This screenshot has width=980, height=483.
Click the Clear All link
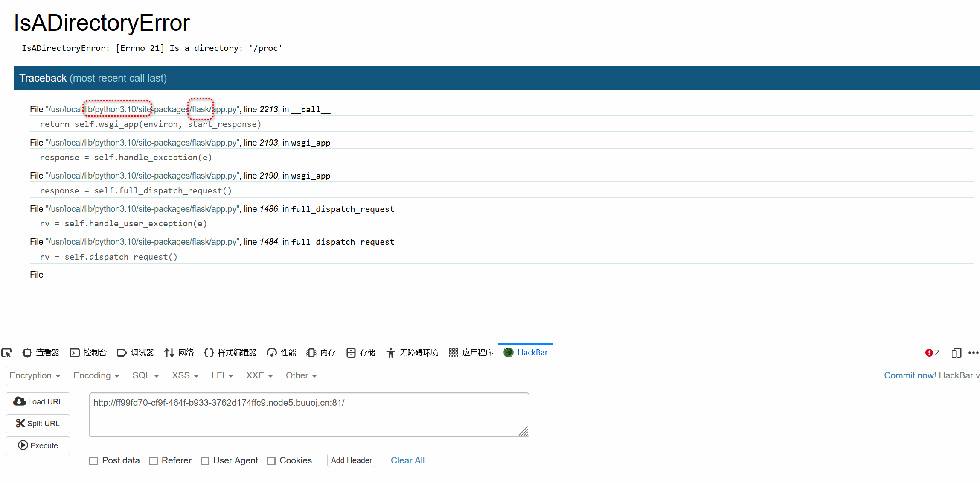(x=407, y=460)
